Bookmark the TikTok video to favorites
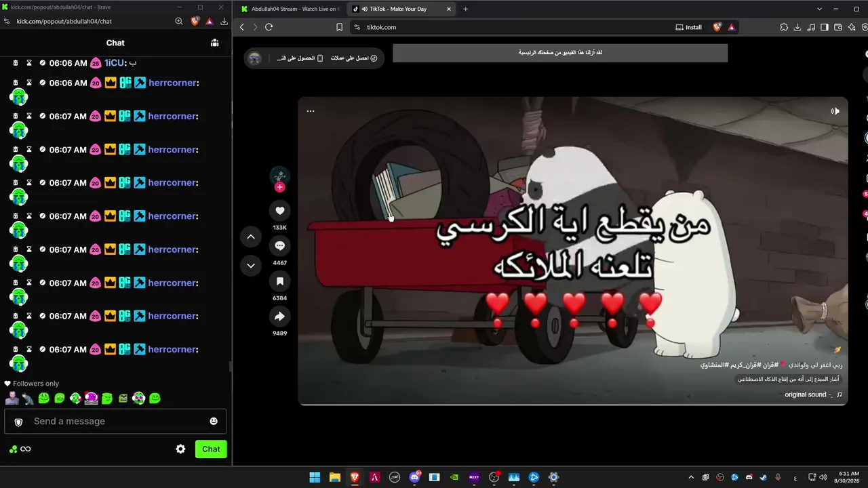Screen dimensions: 868x488 tap(279, 281)
